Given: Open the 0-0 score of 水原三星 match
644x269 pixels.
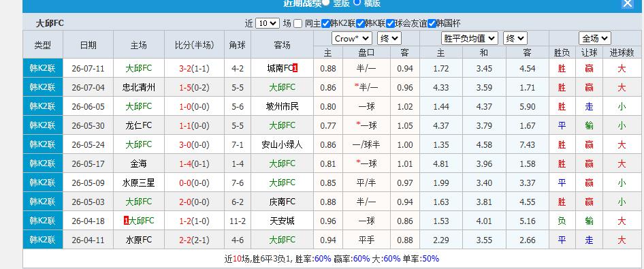Looking at the screenshot, I should (x=186, y=183).
